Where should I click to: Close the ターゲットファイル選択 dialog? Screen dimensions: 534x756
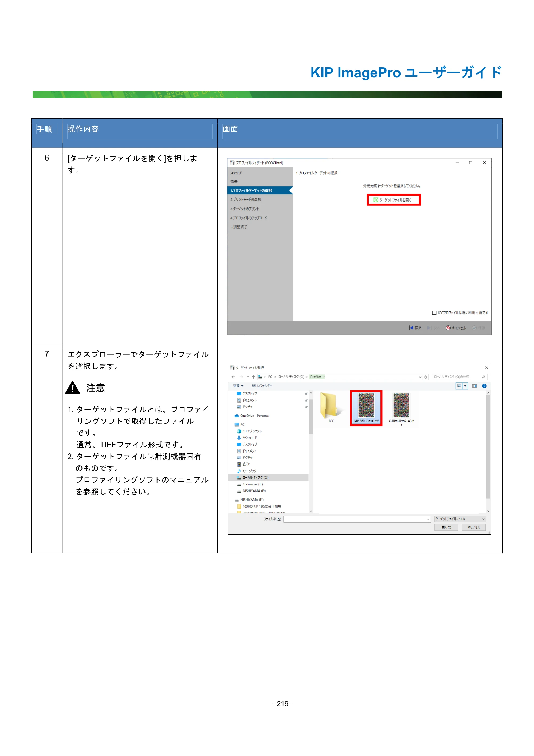pyautogui.click(x=486, y=368)
